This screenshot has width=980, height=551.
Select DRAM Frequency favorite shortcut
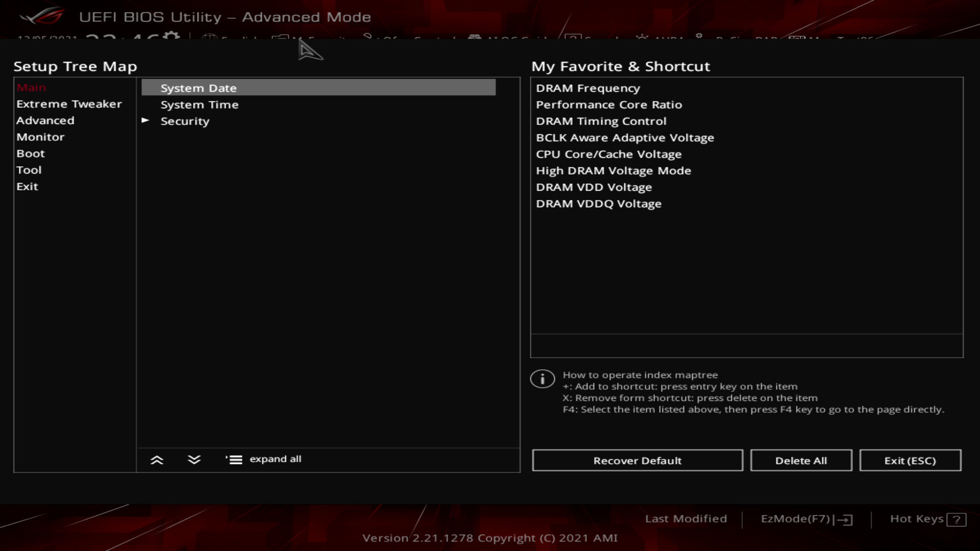point(587,88)
